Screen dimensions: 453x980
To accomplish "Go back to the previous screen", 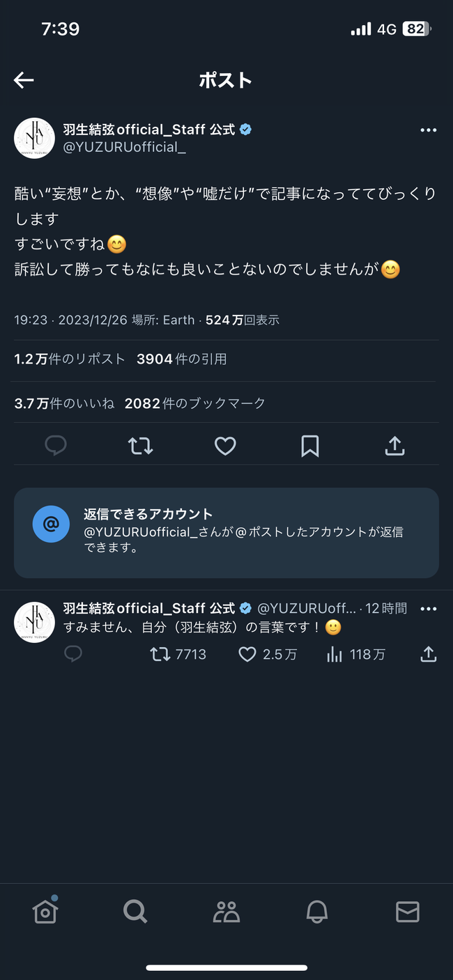I will coord(23,79).
